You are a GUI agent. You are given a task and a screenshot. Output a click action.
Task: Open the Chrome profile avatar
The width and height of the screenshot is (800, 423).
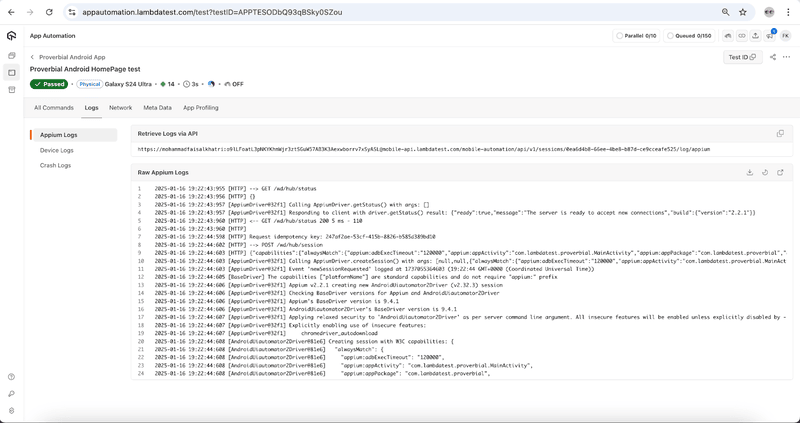769,12
